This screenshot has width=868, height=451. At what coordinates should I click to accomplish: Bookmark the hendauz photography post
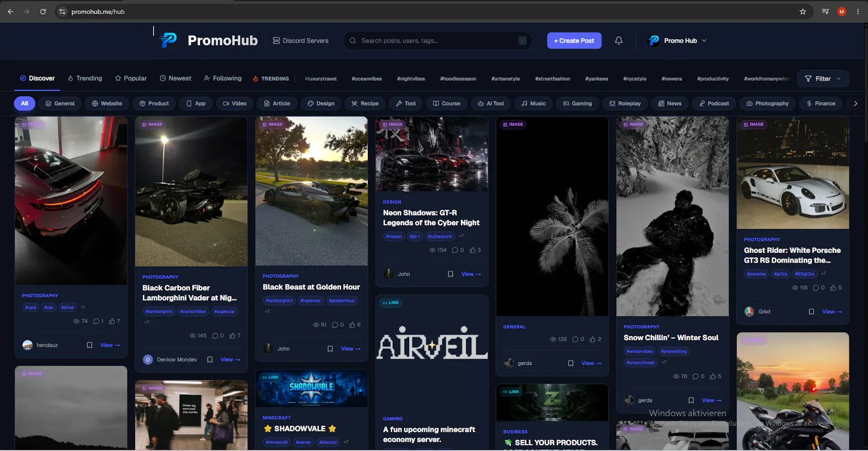coord(90,345)
